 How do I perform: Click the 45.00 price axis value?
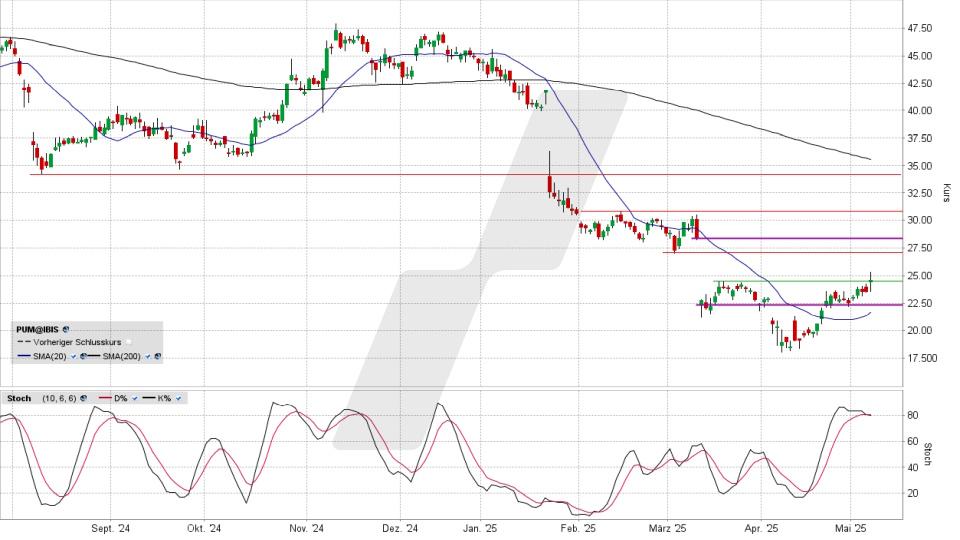pos(920,56)
